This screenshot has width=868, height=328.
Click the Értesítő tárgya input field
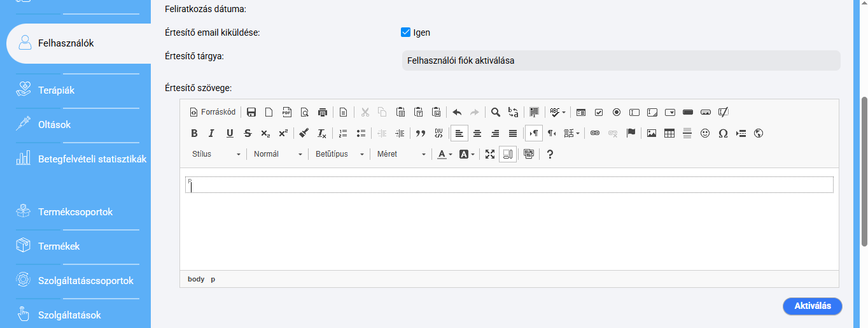620,61
